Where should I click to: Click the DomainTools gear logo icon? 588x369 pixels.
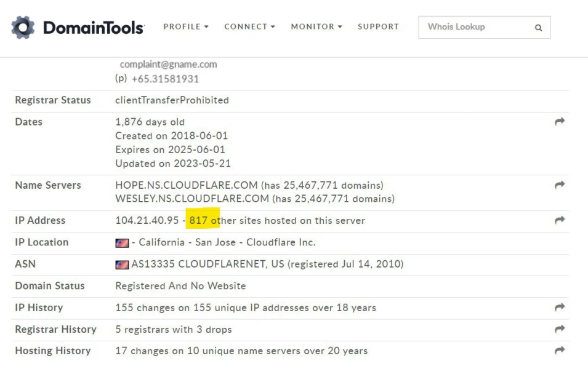tap(23, 28)
